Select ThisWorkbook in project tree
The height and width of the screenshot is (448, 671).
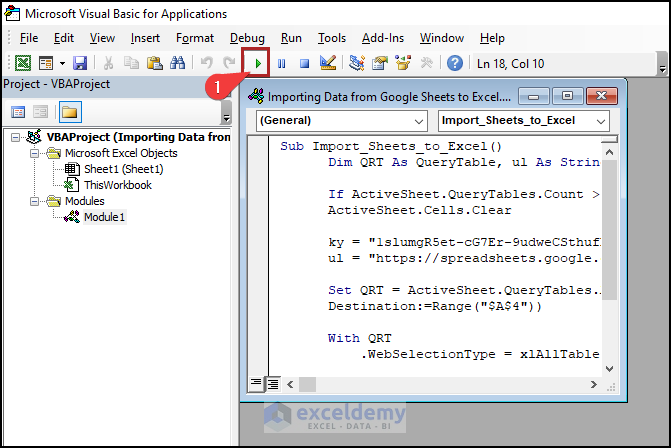pos(118,185)
